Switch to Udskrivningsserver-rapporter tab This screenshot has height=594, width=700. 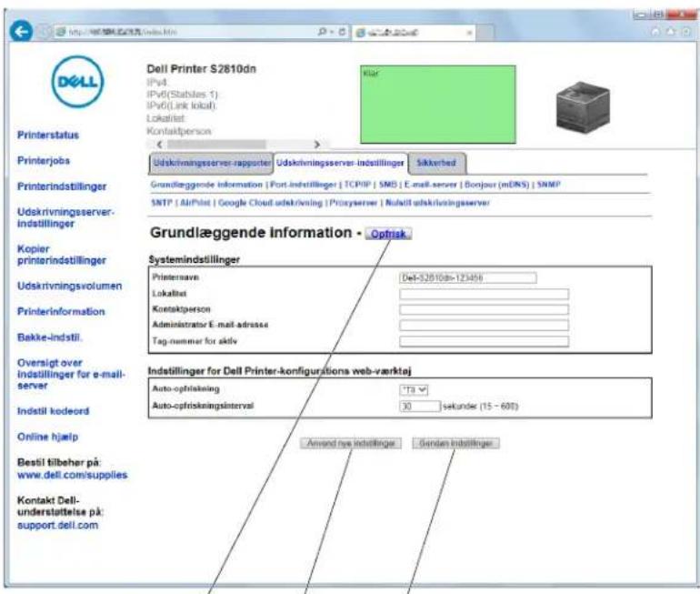coord(211,163)
